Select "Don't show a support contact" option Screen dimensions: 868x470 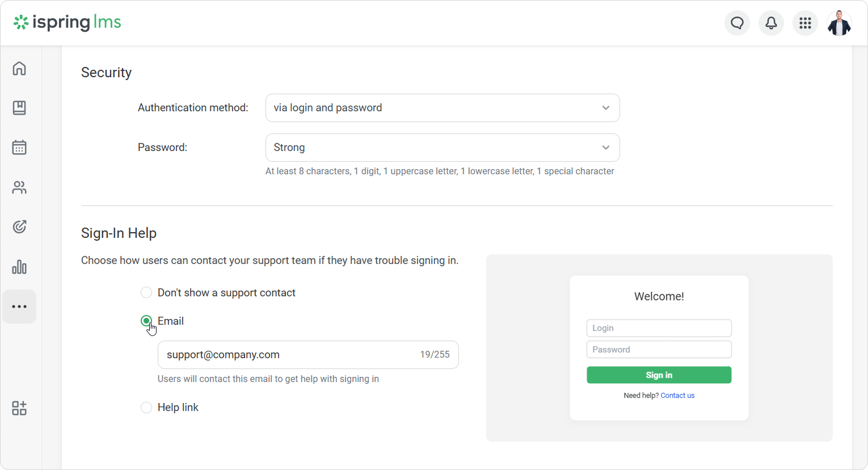coord(146,292)
